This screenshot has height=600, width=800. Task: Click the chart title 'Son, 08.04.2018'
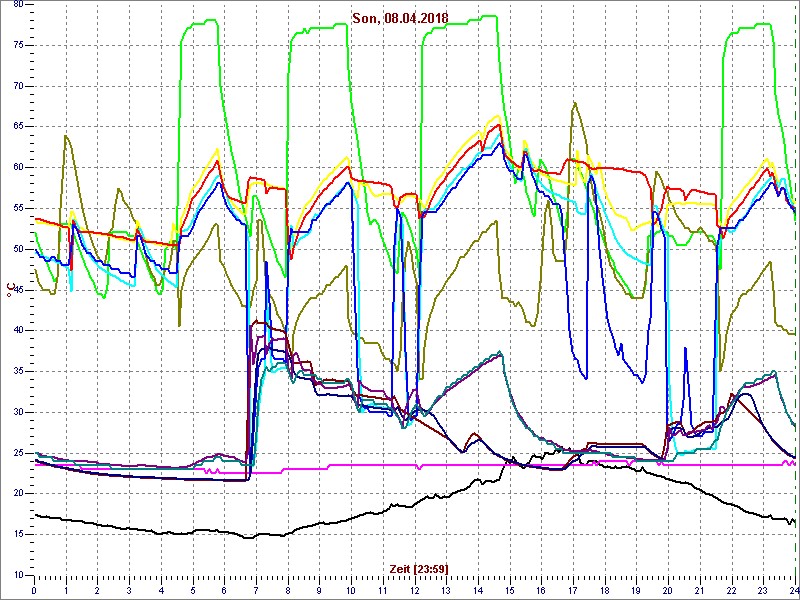click(x=400, y=18)
